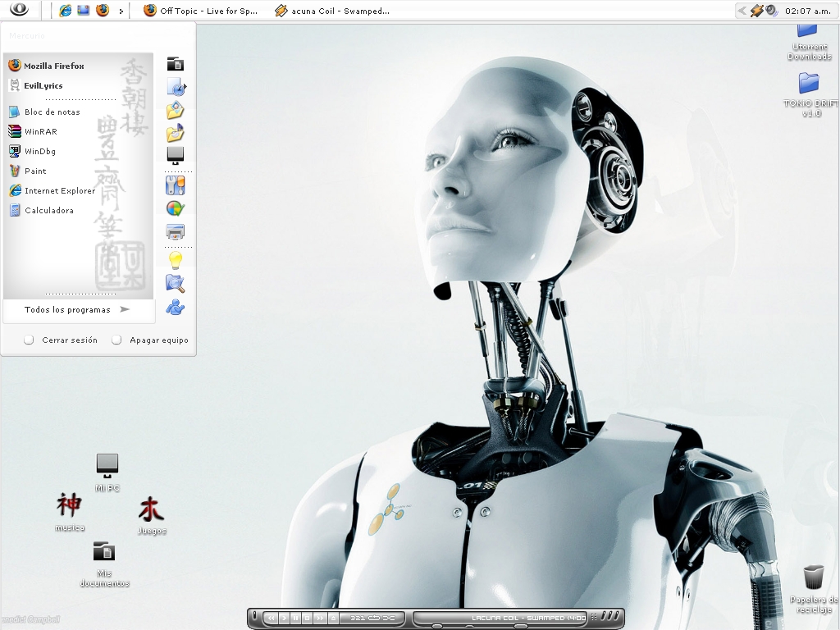Open program defaults icon with green check
Viewport: 840px width, 630px height.
tap(176, 208)
